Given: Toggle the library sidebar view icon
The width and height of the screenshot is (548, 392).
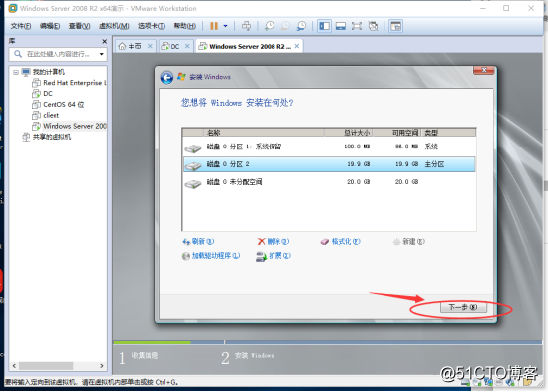Looking at the screenshot, I should pyautogui.click(x=325, y=26).
